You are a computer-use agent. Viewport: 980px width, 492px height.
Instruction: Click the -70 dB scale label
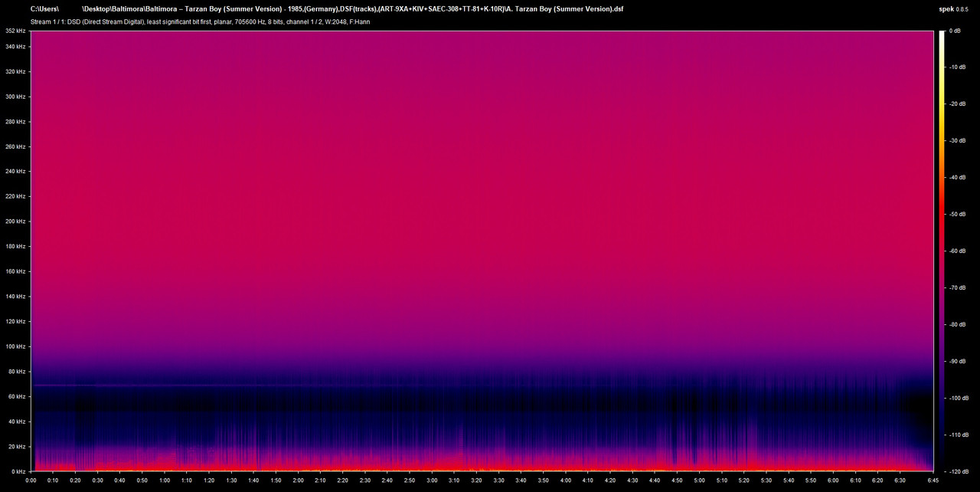point(957,287)
